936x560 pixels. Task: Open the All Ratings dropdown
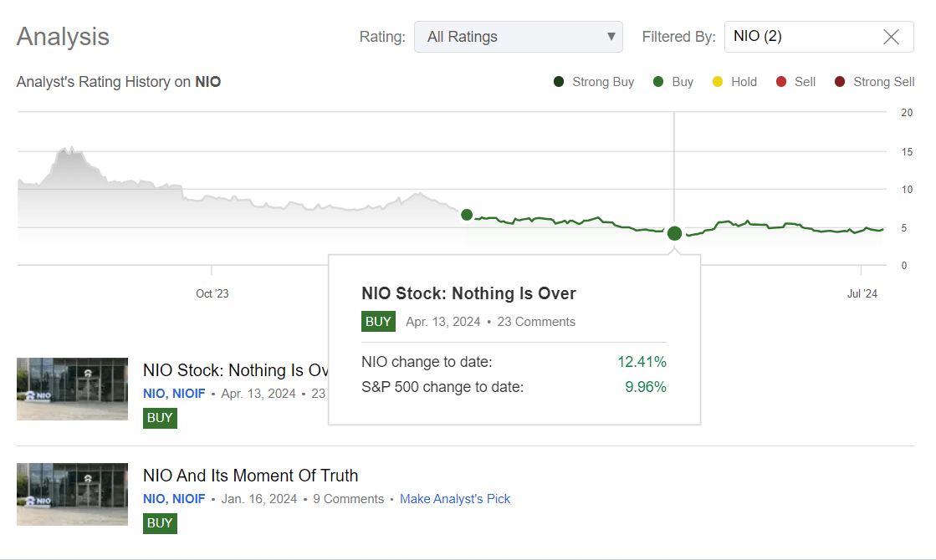tap(518, 37)
